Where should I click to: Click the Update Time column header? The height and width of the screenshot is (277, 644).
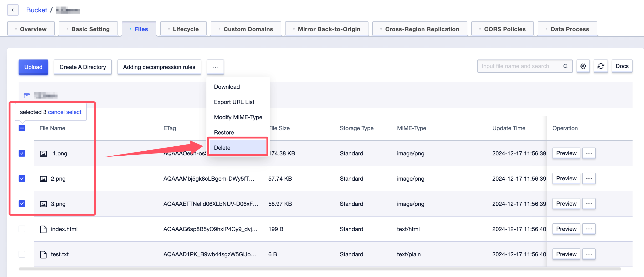tap(509, 128)
